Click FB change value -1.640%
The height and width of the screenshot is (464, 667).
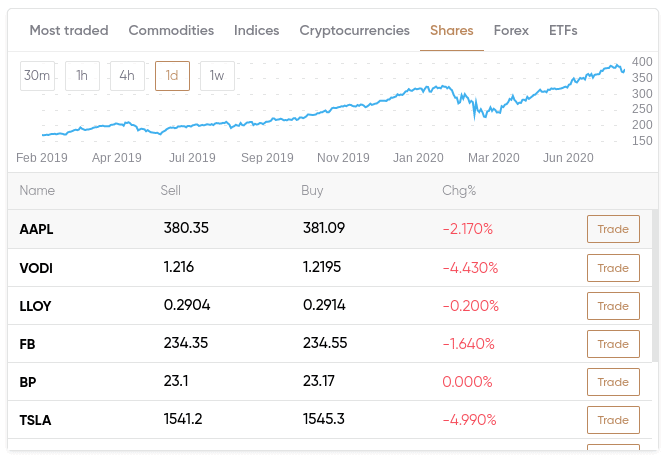[x=468, y=344]
